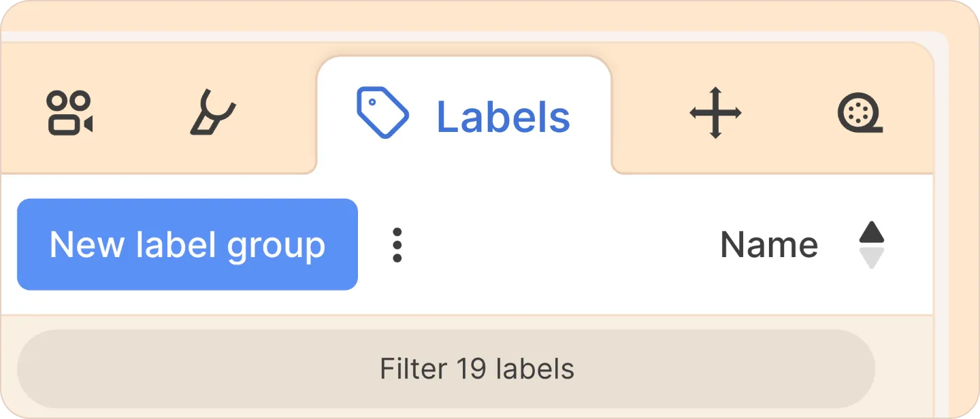The height and width of the screenshot is (419, 980).
Task: Open the film reel tab
Action: (x=860, y=113)
